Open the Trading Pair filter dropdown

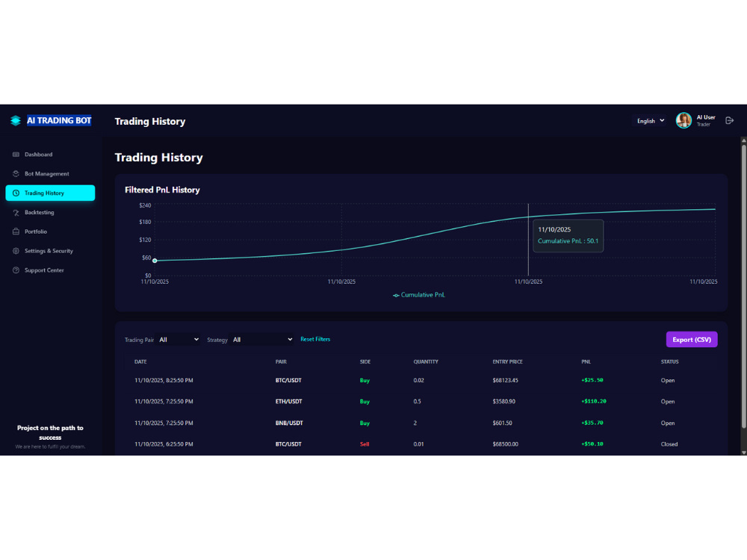179,340
